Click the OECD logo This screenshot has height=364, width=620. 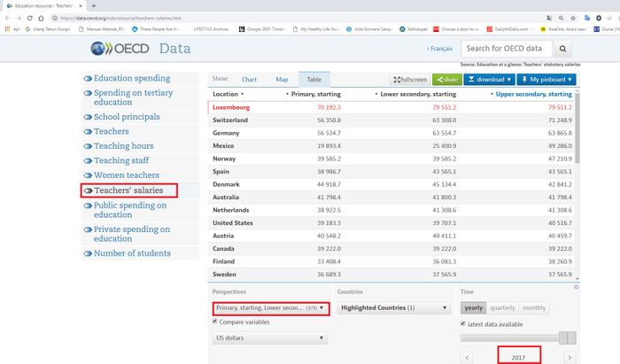120,49
